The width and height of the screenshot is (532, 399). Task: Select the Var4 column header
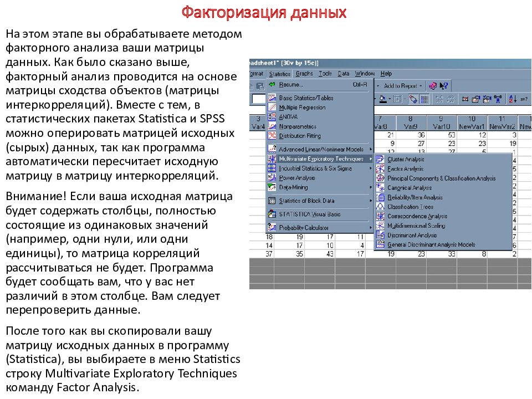[x=258, y=123]
